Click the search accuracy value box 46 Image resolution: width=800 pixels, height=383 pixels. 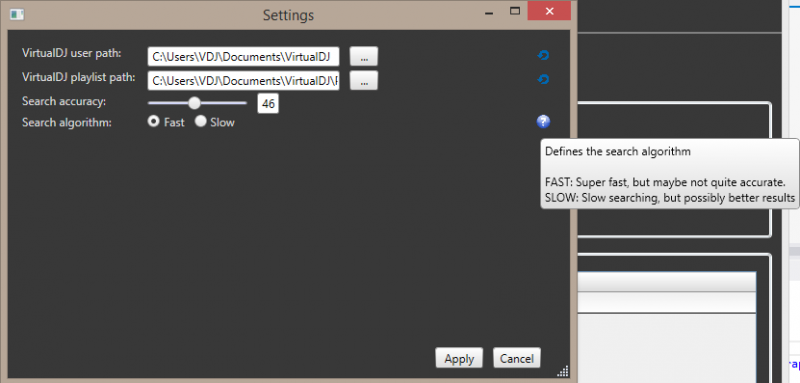[268, 104]
